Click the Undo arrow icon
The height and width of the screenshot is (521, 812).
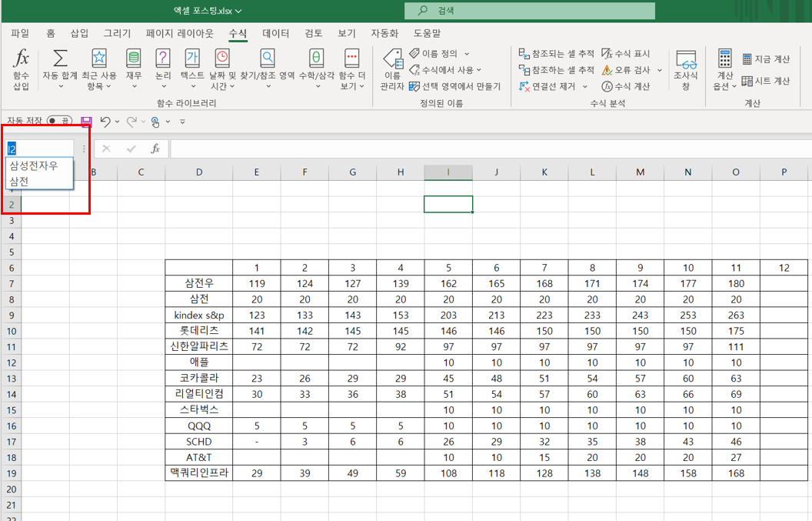pos(105,122)
